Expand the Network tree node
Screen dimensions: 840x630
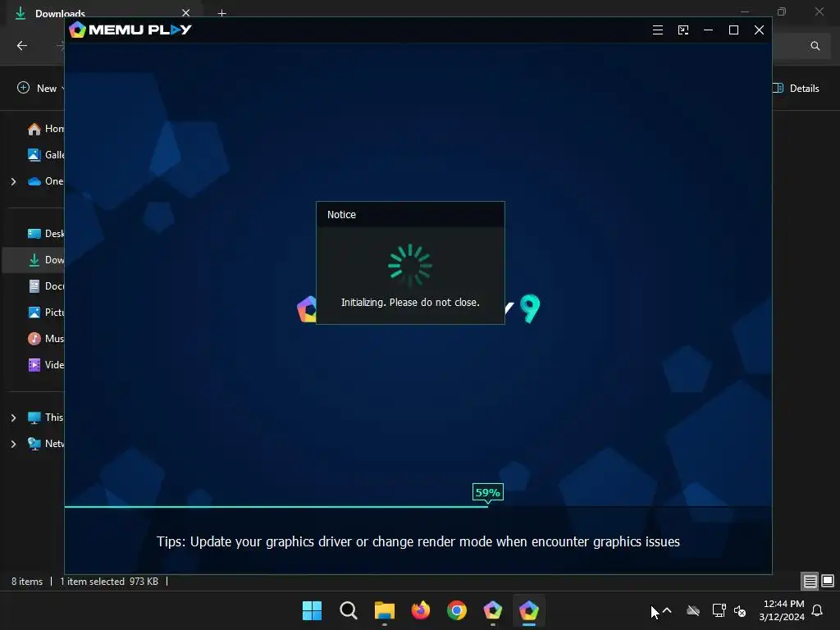click(13, 444)
